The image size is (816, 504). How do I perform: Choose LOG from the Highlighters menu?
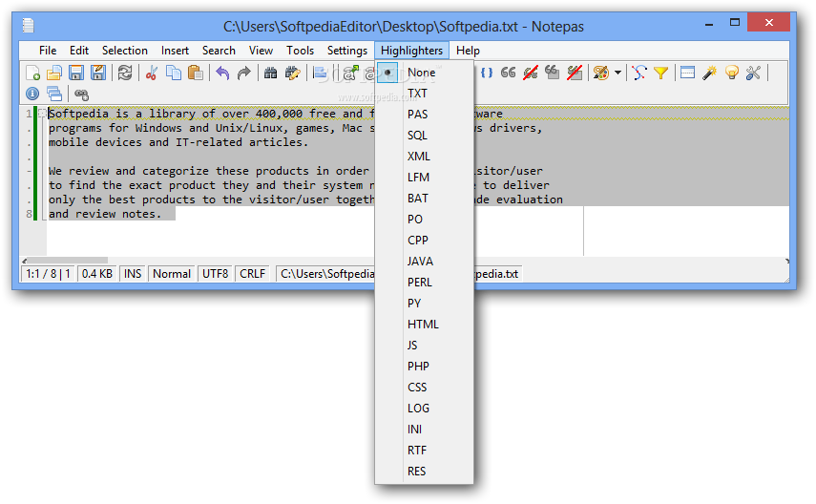(x=424, y=409)
